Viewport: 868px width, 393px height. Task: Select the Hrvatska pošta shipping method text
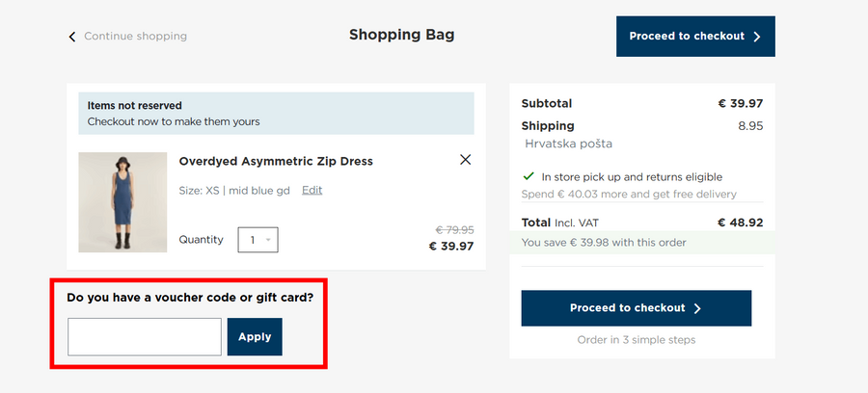pos(568,144)
